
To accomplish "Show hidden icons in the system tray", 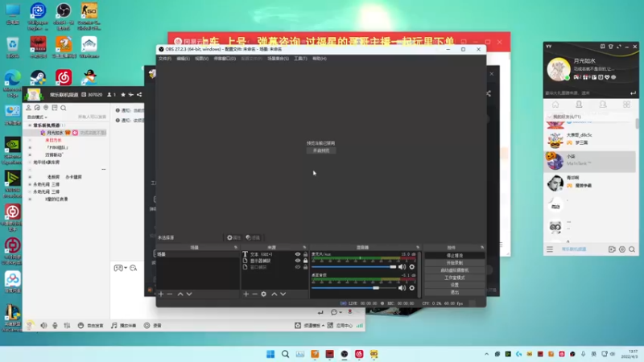I will (487, 354).
